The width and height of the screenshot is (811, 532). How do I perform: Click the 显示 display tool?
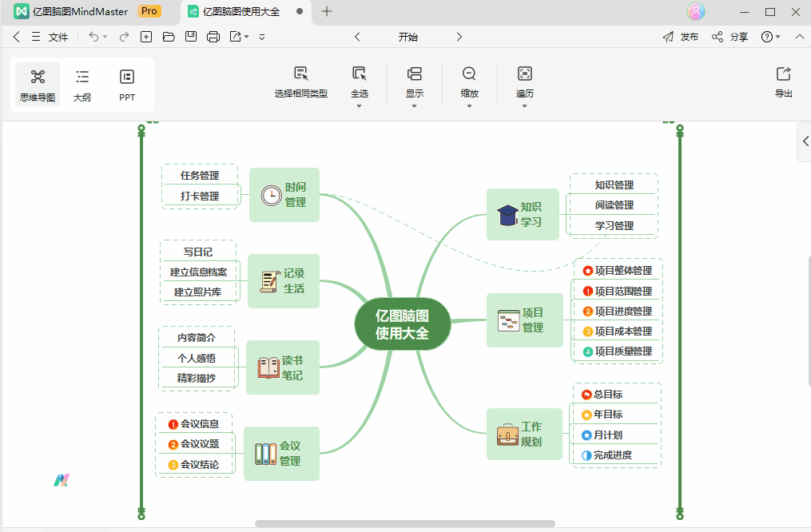(x=415, y=81)
